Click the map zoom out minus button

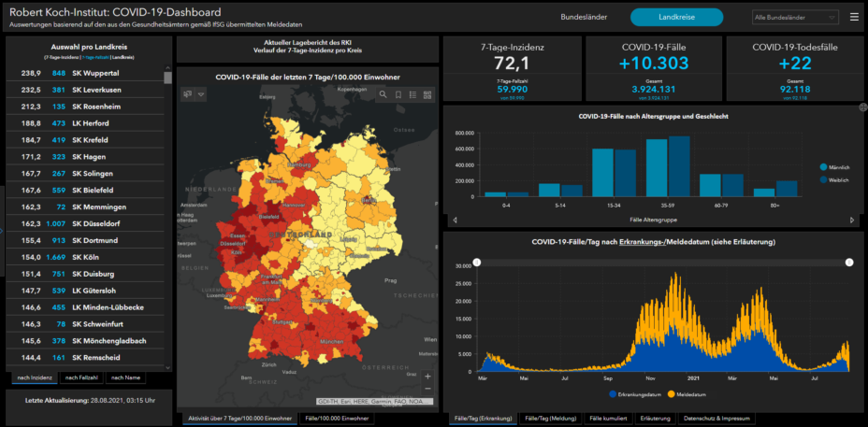[427, 388]
